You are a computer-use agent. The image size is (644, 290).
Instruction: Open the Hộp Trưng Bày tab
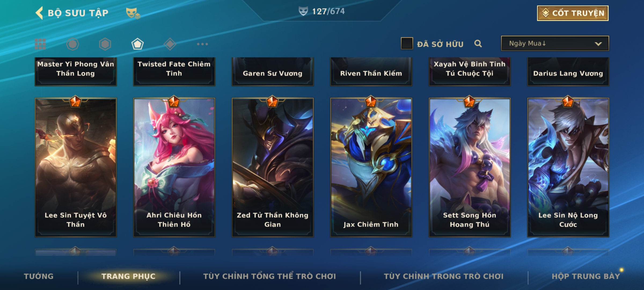click(586, 276)
